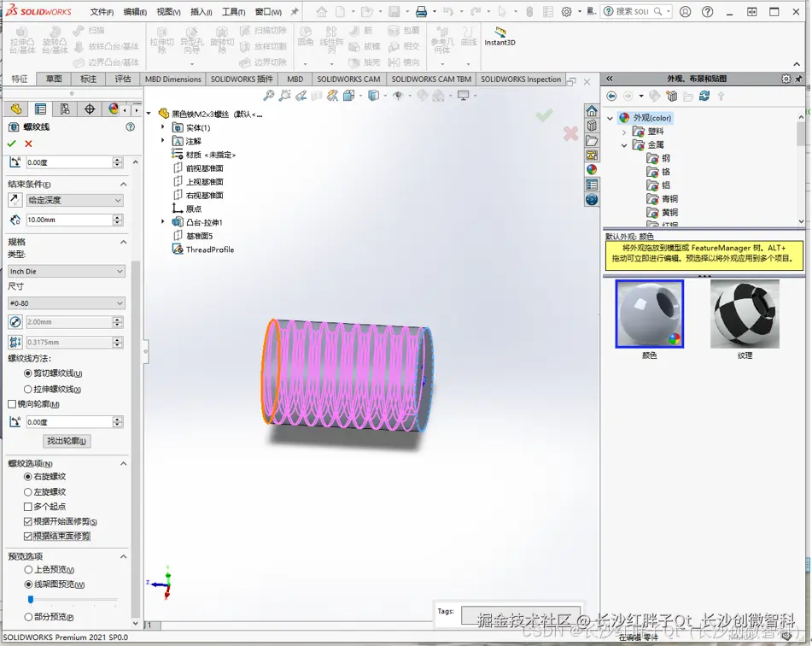This screenshot has width=812, height=646.
Task: Click back arrow in appearances panel
Action: [x=611, y=96]
